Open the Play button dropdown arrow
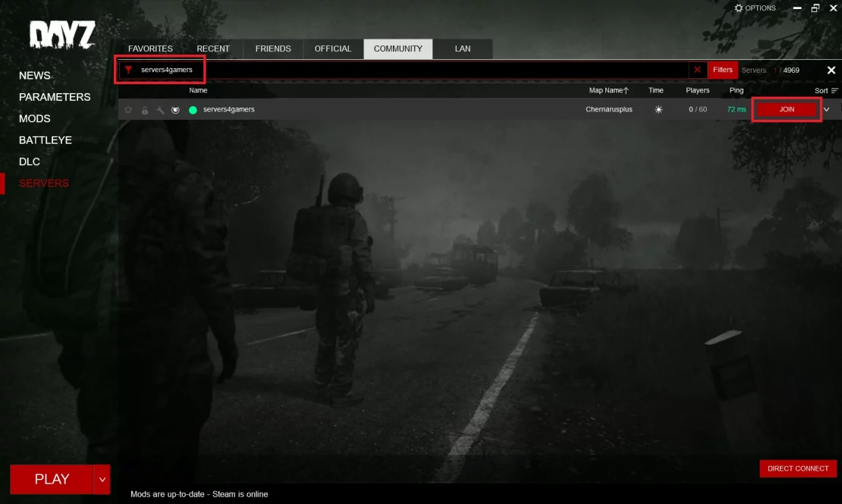The height and width of the screenshot is (504, 842). 102,479
